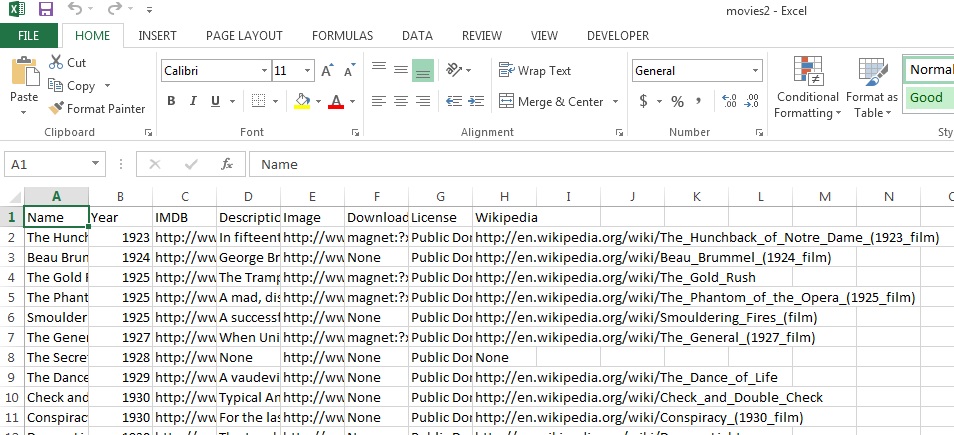Screen dimensions: 954x435
Task: Switch to the VIEW tab
Action: tap(544, 36)
